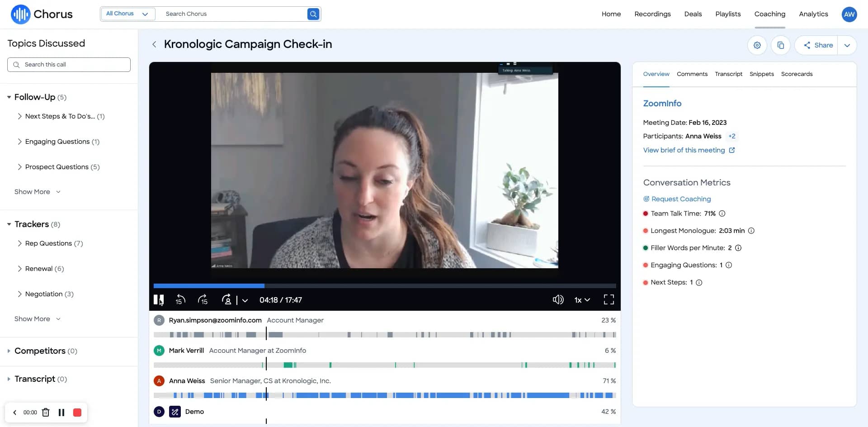Collapse the Trackers section
This screenshot has height=427, width=868.
[x=9, y=224]
